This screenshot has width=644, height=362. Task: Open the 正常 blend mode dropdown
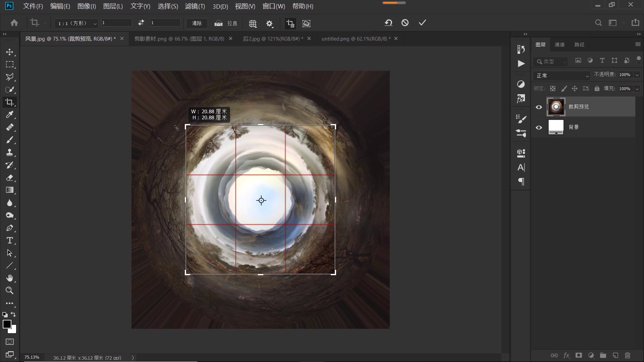pos(562,76)
